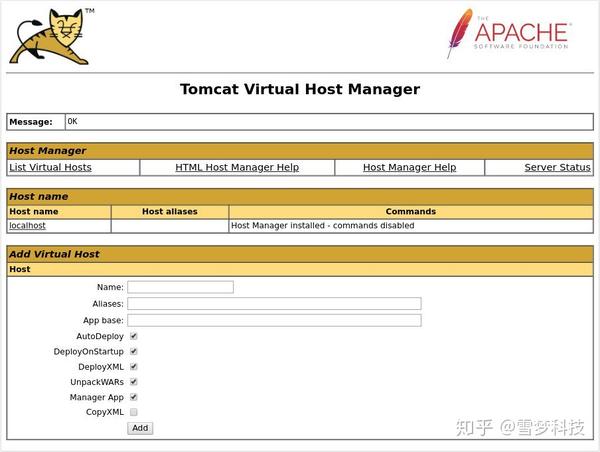The height and width of the screenshot is (452, 600).
Task: Focus the Aliases input field
Action: point(274,304)
